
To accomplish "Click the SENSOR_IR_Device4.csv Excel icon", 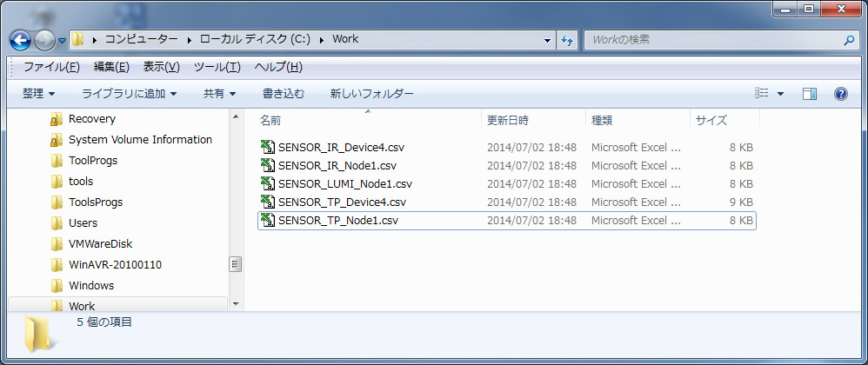I will click(x=268, y=147).
